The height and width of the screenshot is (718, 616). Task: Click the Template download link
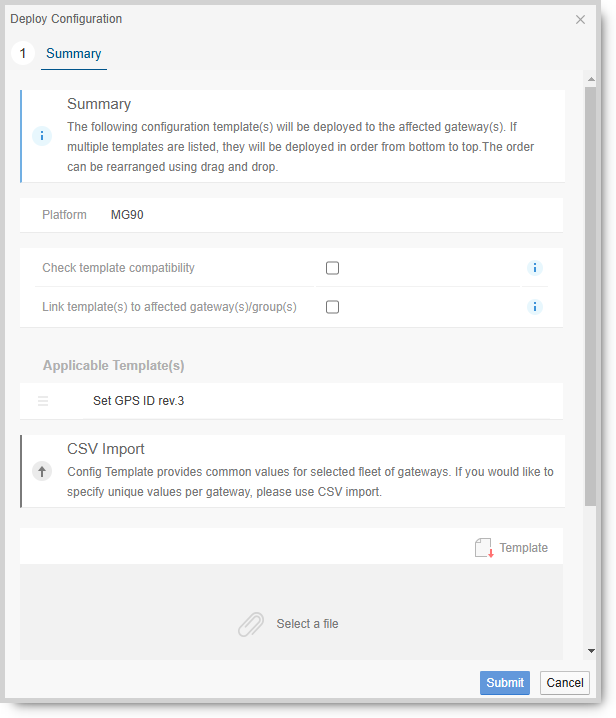(523, 548)
